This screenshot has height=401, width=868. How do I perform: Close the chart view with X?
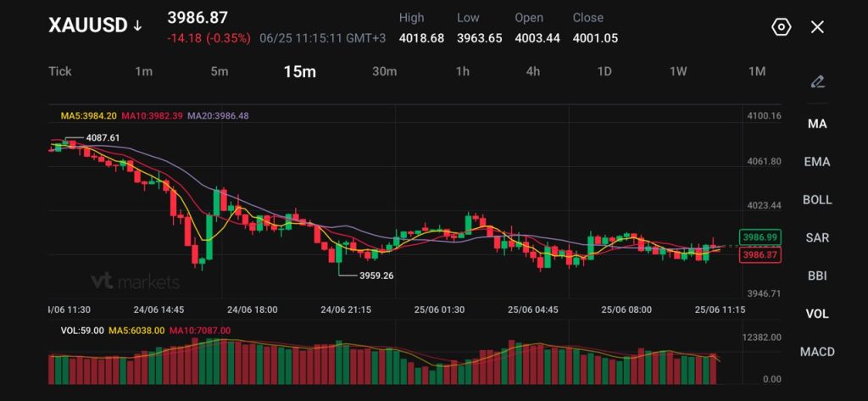point(817,27)
